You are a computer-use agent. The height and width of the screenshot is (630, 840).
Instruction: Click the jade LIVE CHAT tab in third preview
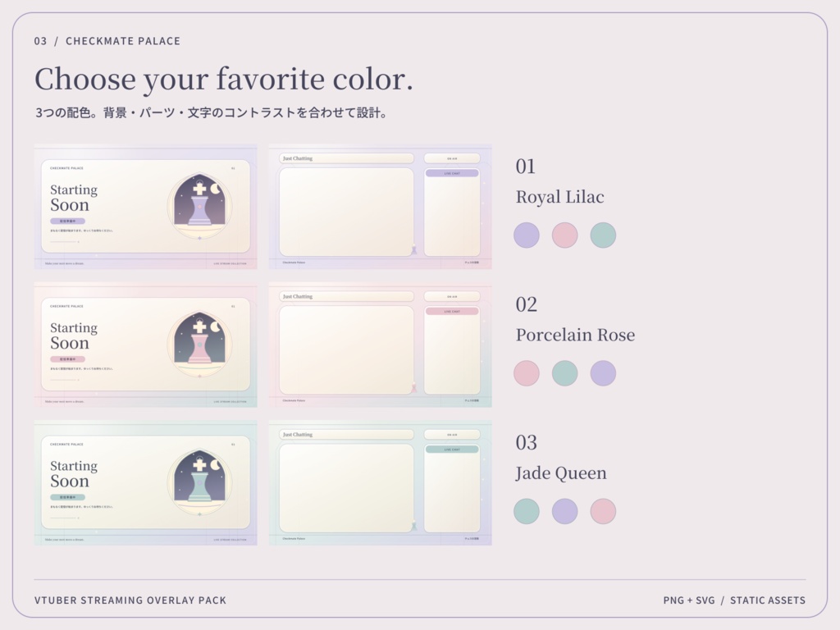coord(452,450)
